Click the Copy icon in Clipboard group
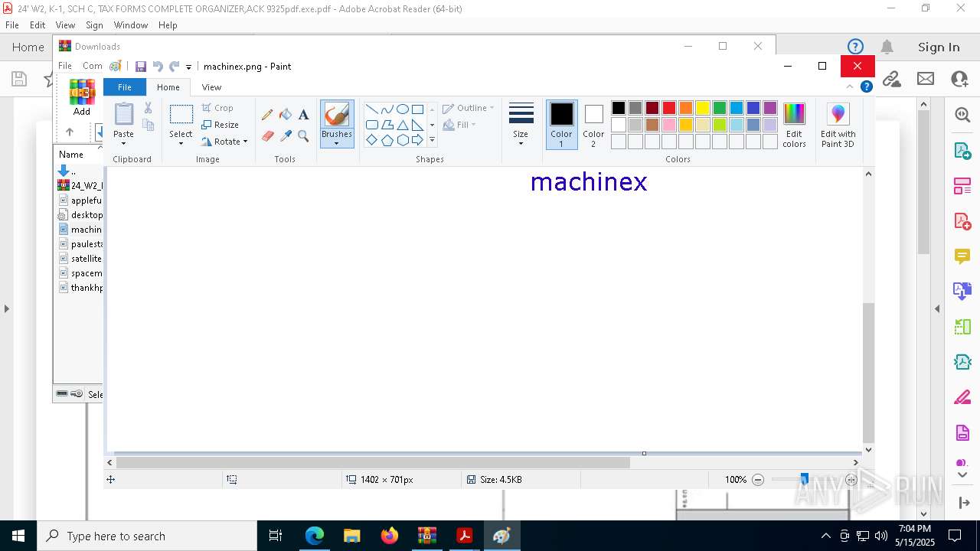Screen dimensions: 980x551 [x=148, y=125]
